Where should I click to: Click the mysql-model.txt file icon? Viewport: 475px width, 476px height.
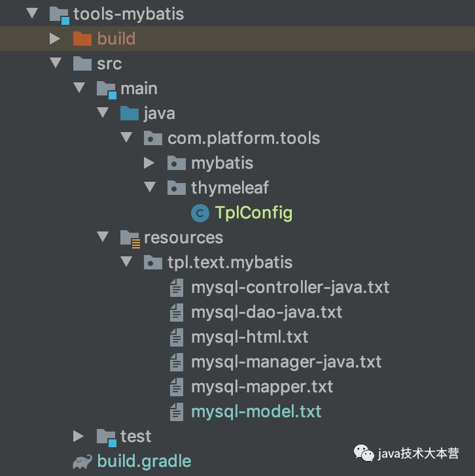pyautogui.click(x=177, y=412)
